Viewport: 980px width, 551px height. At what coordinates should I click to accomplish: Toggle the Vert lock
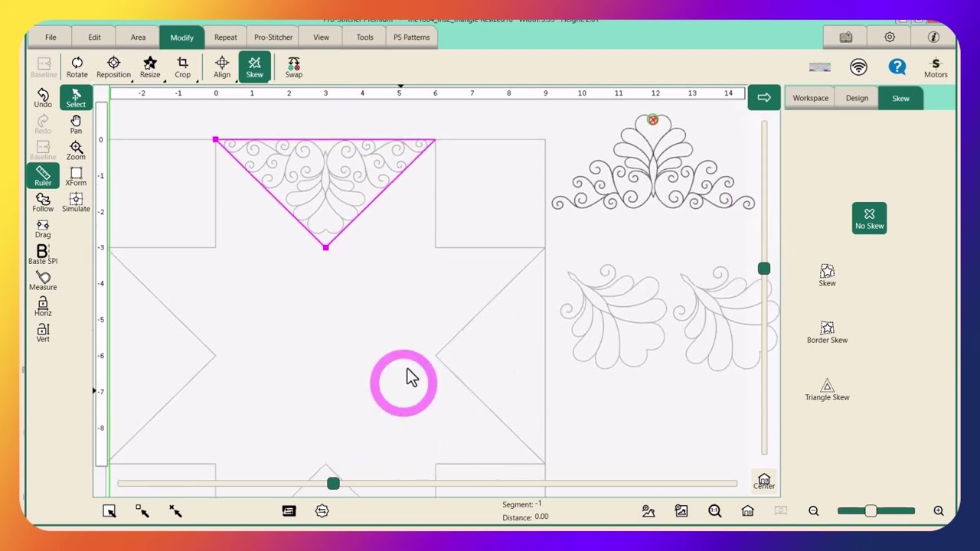pyautogui.click(x=43, y=333)
